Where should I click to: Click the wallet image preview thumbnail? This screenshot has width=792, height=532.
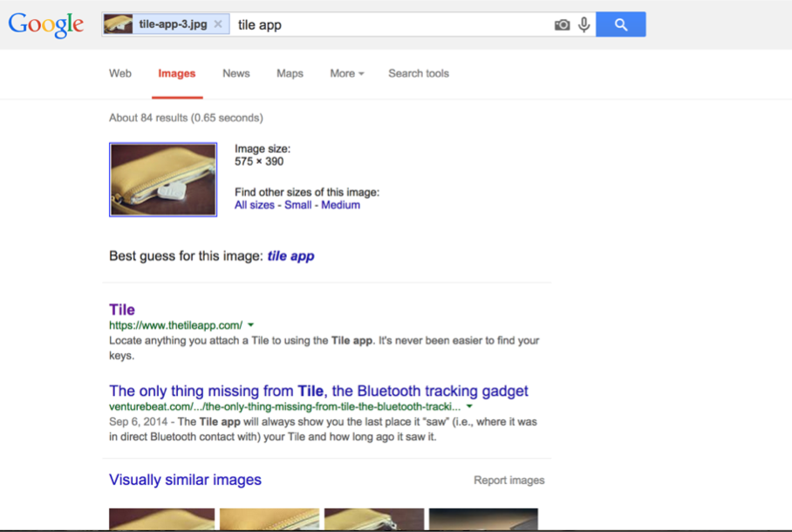[163, 180]
